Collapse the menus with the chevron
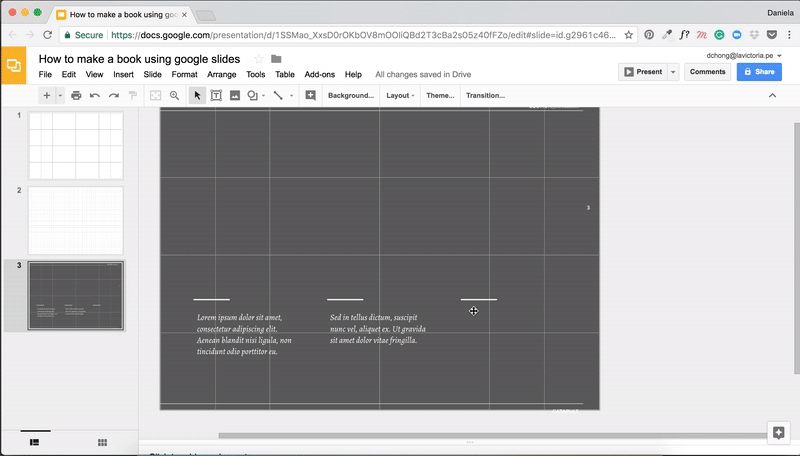 772,95
